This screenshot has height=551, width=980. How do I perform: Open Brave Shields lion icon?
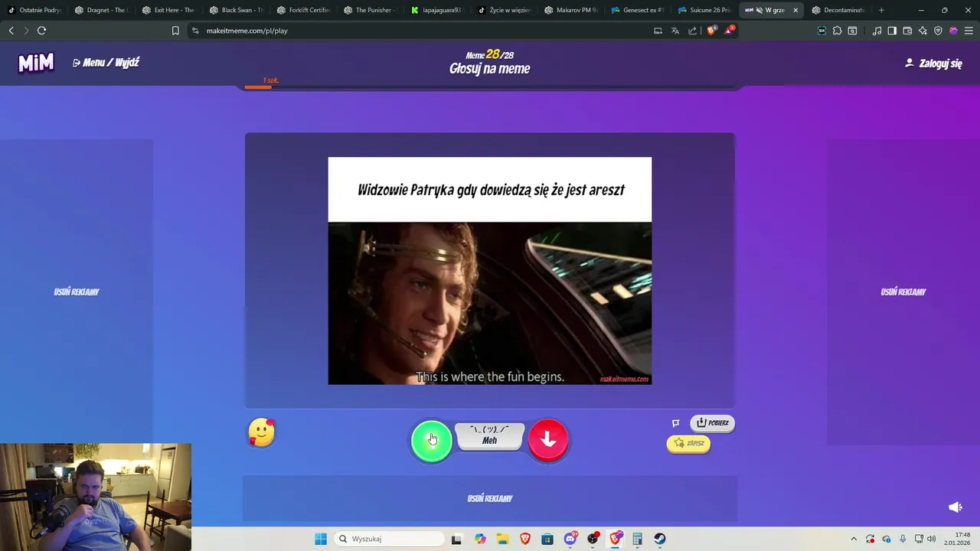coord(711,31)
